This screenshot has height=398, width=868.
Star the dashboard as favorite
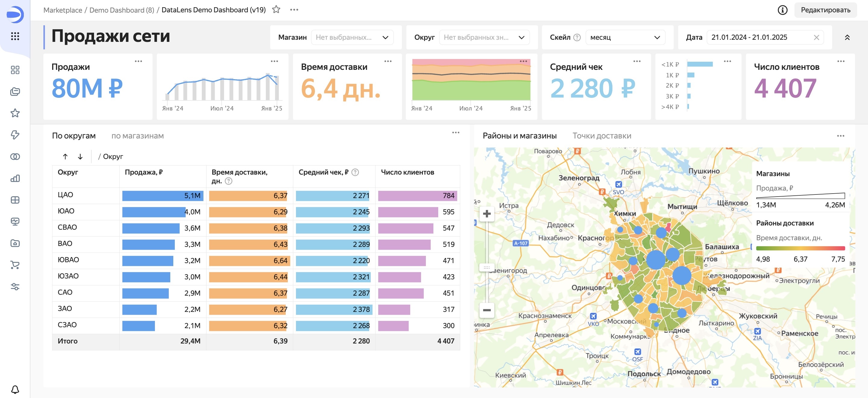(x=276, y=9)
